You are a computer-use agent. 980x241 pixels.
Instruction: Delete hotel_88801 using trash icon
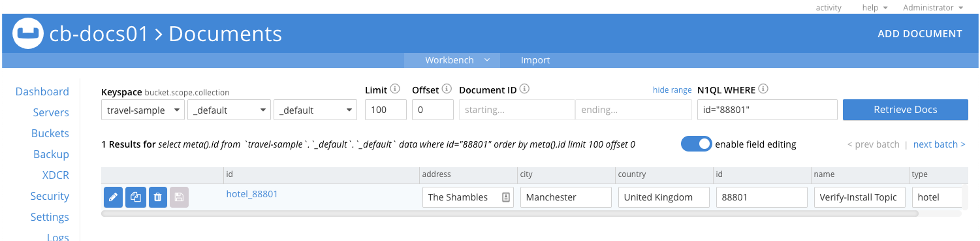(157, 197)
